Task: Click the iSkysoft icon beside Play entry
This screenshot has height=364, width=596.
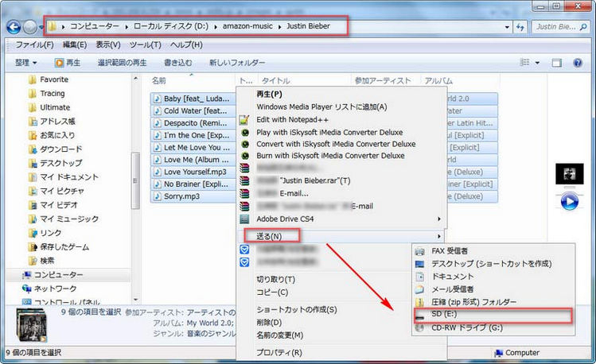Action: 245,133
